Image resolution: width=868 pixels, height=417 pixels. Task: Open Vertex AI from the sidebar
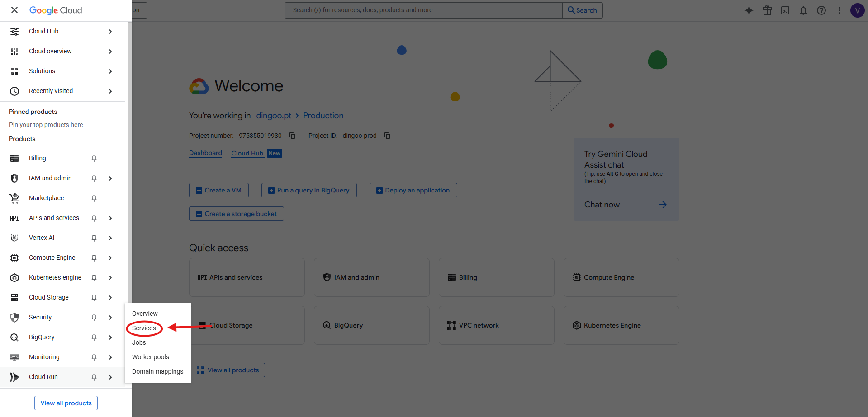coord(41,237)
